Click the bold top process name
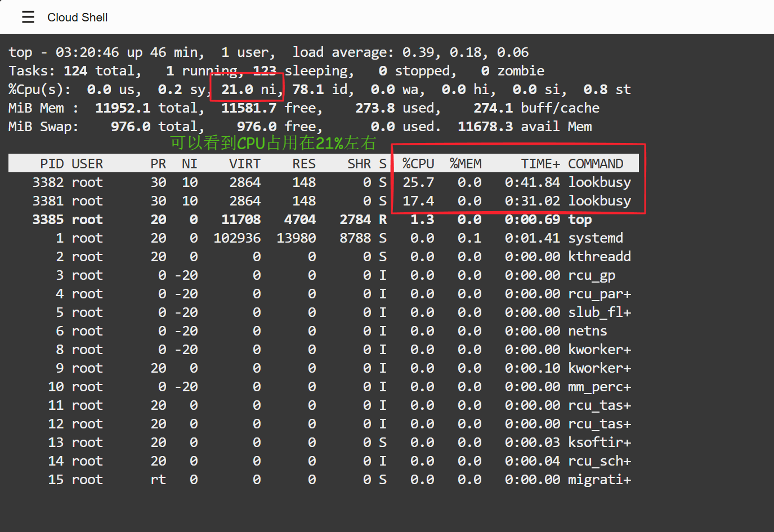 pyautogui.click(x=580, y=220)
